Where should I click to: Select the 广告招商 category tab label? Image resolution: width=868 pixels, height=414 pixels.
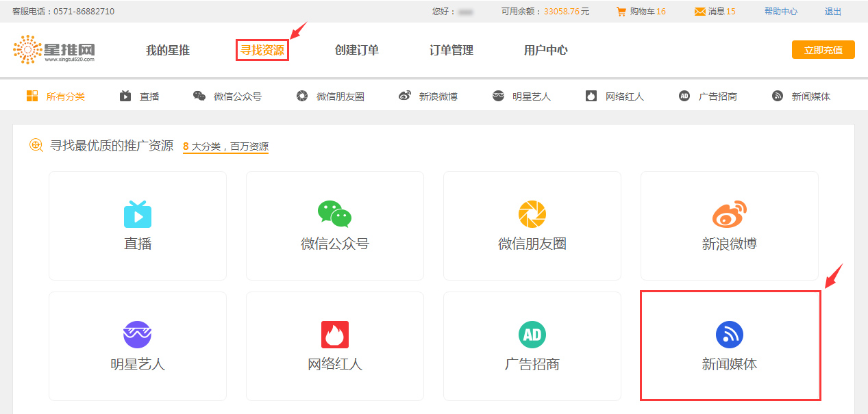pos(718,96)
